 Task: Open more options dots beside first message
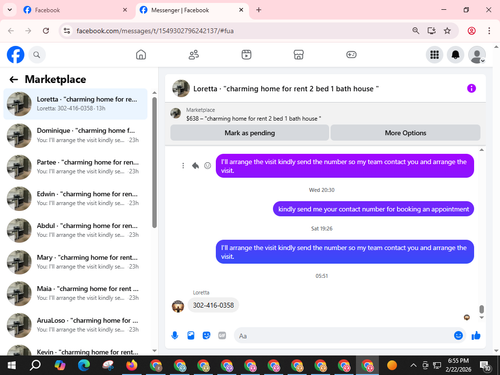pyautogui.click(x=183, y=166)
